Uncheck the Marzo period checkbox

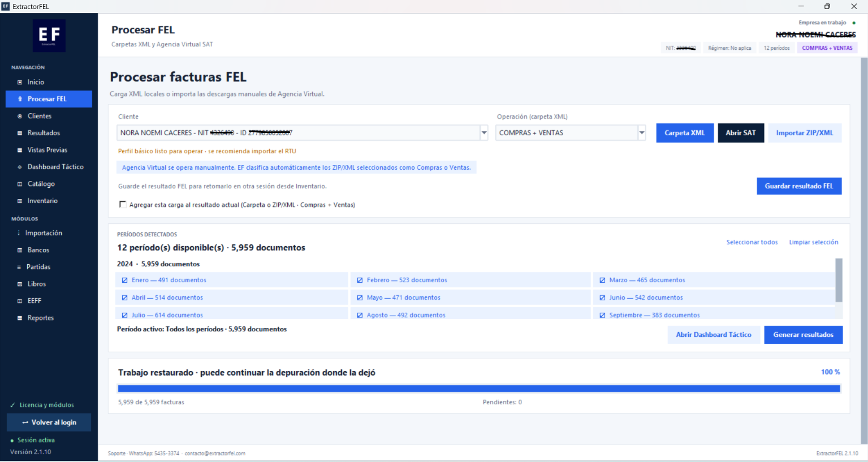(602, 280)
